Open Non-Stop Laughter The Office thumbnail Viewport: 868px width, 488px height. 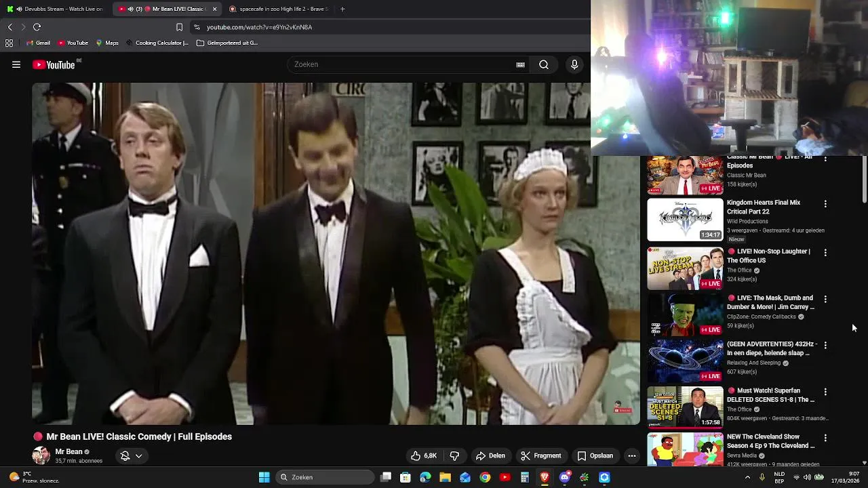pos(685,268)
